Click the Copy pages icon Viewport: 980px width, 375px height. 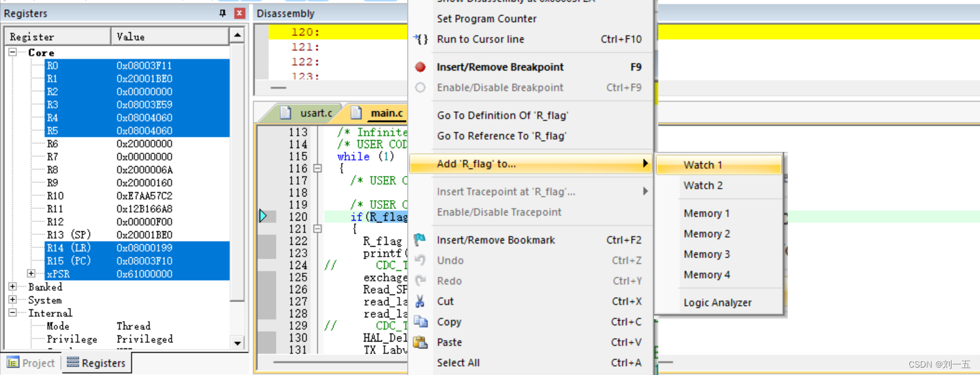(420, 321)
